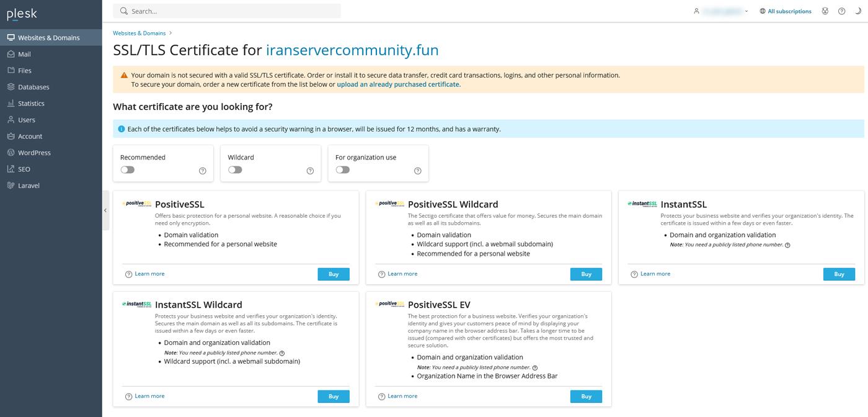Open the Mail section in sidebar
The image size is (868, 417).
25,54
